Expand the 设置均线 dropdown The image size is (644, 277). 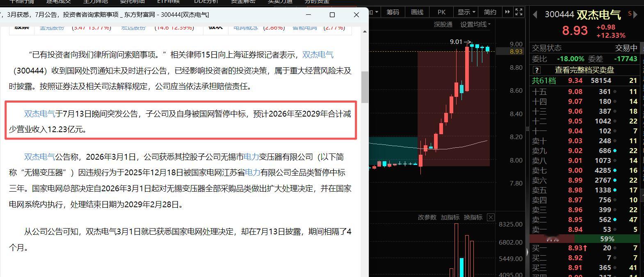tap(475, 25)
